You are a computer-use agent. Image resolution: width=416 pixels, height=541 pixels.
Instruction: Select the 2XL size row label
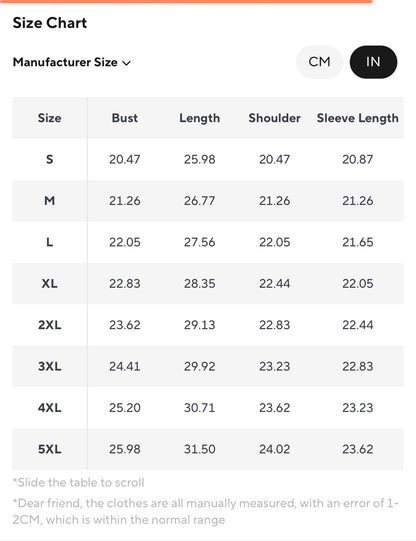click(x=50, y=325)
